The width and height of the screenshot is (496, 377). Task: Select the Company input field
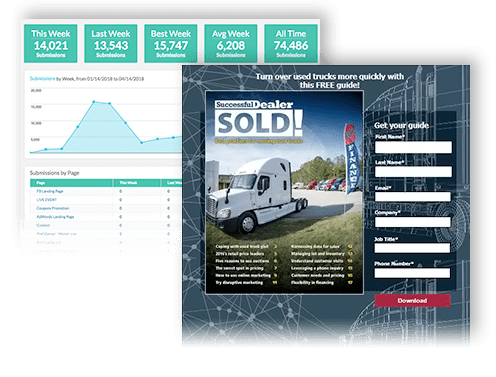(413, 222)
